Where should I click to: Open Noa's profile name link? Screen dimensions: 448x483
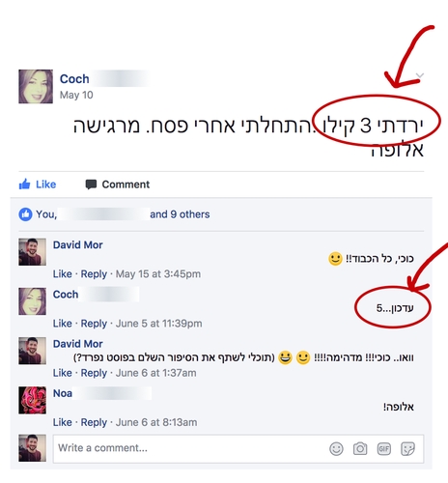[63, 393]
